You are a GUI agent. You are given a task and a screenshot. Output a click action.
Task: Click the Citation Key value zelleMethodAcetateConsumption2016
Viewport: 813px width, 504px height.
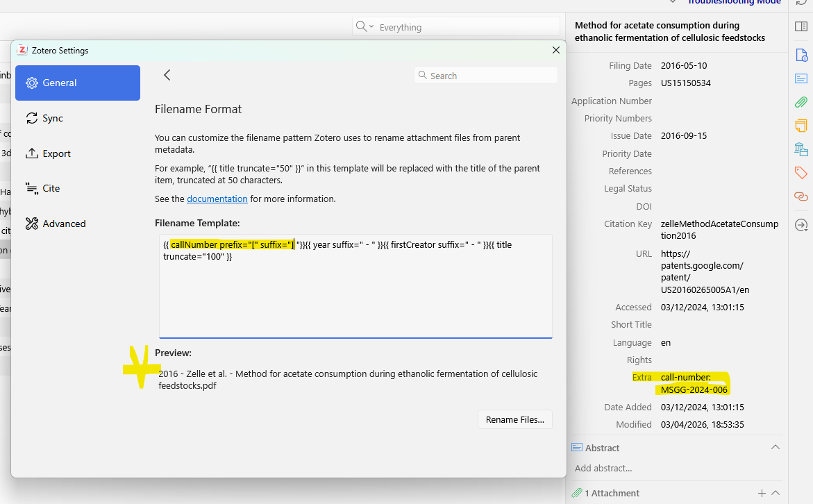719,230
